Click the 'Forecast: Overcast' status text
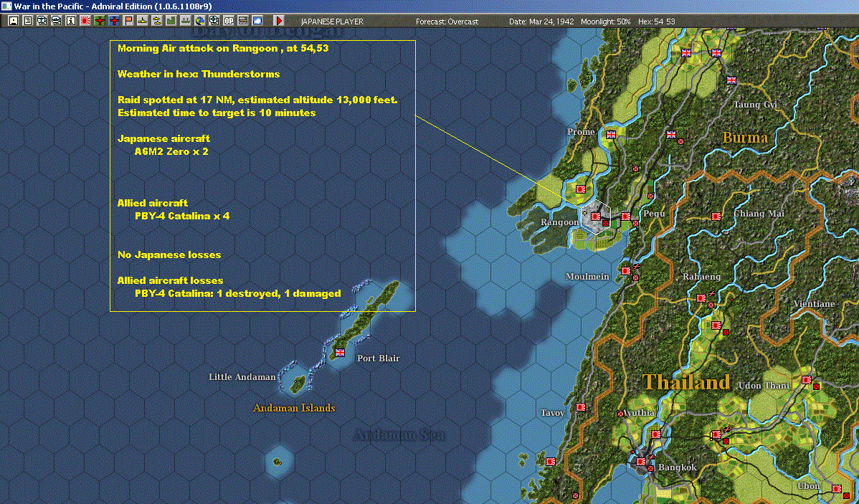The width and height of the screenshot is (859, 504). coord(447,22)
